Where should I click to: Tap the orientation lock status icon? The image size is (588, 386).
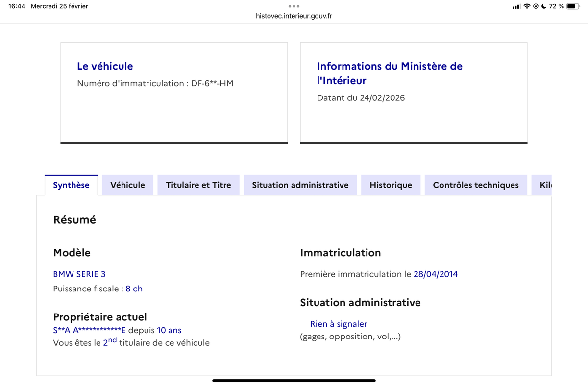(536, 6)
